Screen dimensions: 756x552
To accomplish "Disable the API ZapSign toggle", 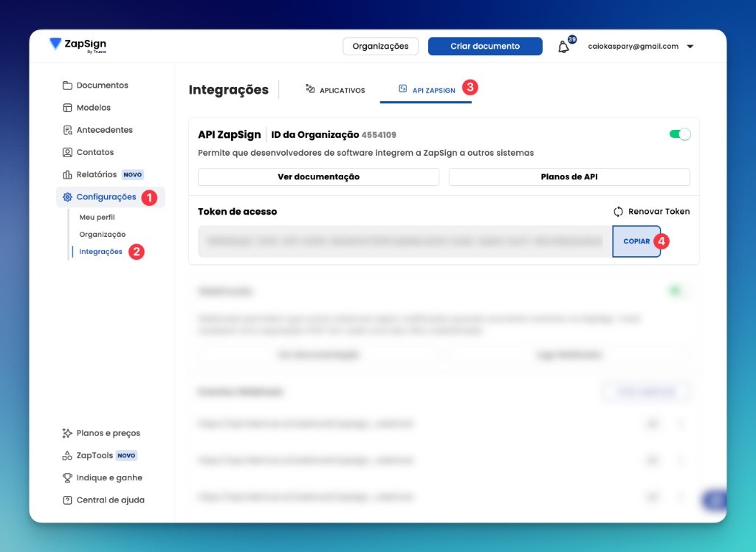I will click(x=679, y=134).
